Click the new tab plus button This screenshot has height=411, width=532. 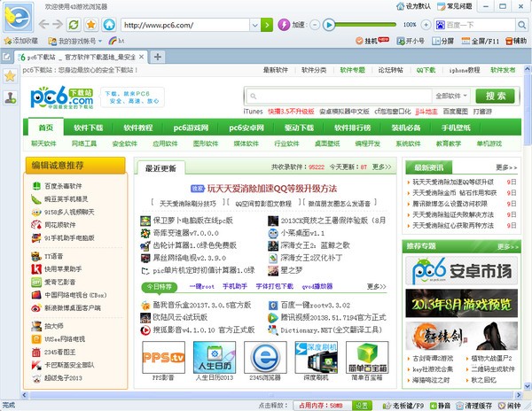157,57
